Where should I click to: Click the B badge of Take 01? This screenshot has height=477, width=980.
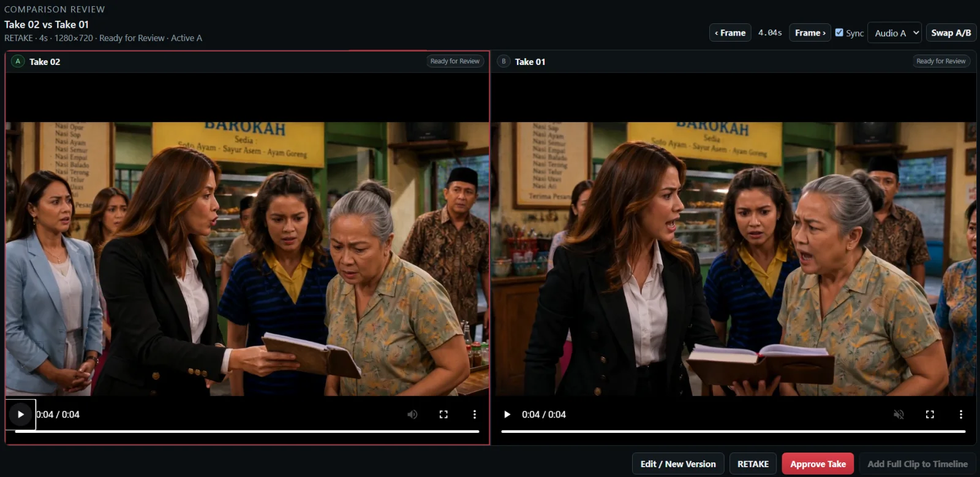(503, 61)
